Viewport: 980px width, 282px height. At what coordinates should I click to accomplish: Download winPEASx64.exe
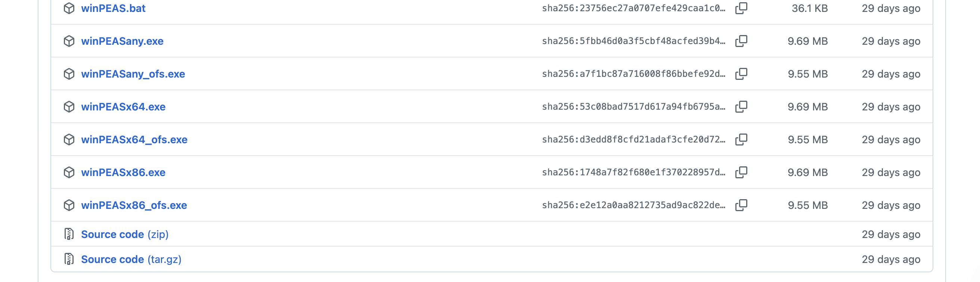click(123, 107)
